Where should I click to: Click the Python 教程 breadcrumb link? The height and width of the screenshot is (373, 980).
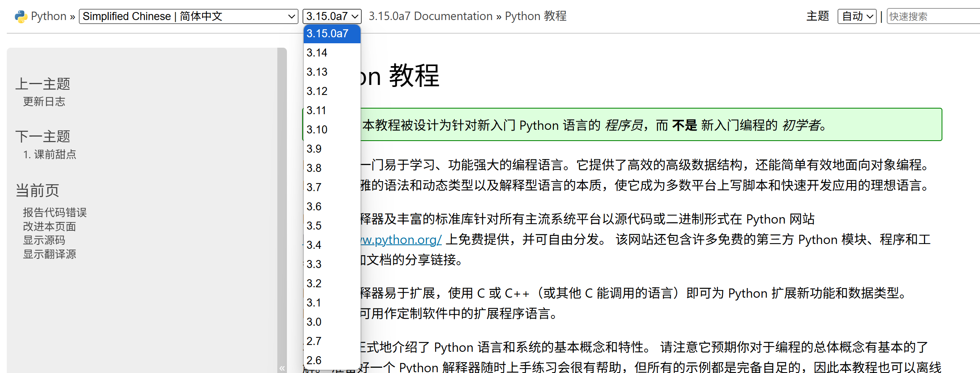(536, 16)
